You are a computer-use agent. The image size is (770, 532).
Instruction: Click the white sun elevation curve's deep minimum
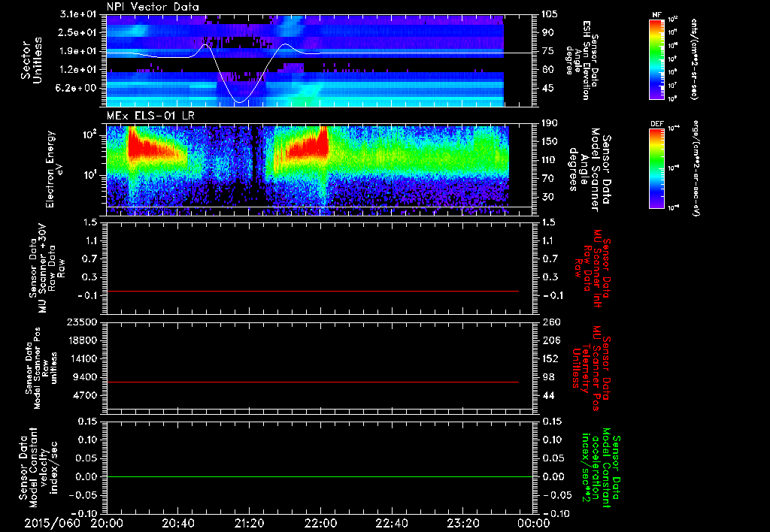(239, 101)
